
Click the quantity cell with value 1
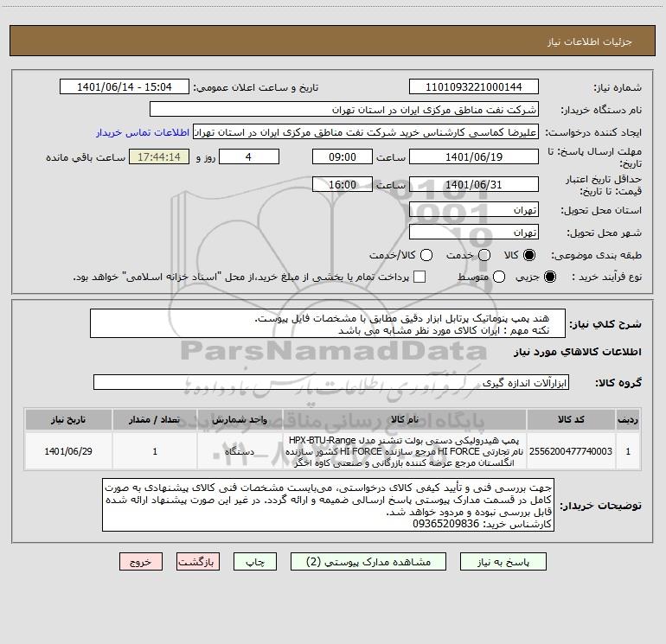click(155, 451)
